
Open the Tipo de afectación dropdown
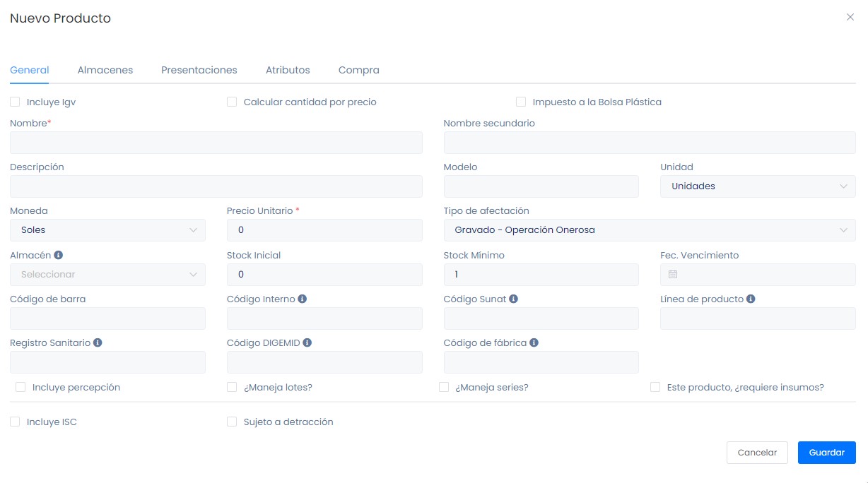pos(649,230)
